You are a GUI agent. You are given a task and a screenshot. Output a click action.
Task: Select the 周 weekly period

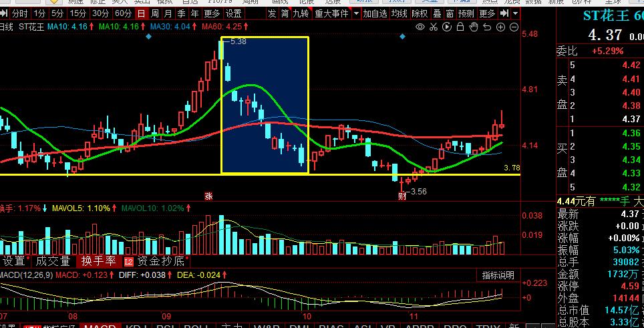click(154, 13)
